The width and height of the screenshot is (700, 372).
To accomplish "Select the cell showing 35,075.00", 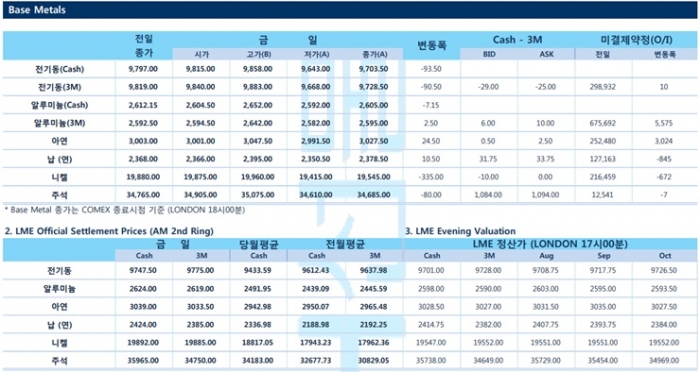I will tap(258, 195).
